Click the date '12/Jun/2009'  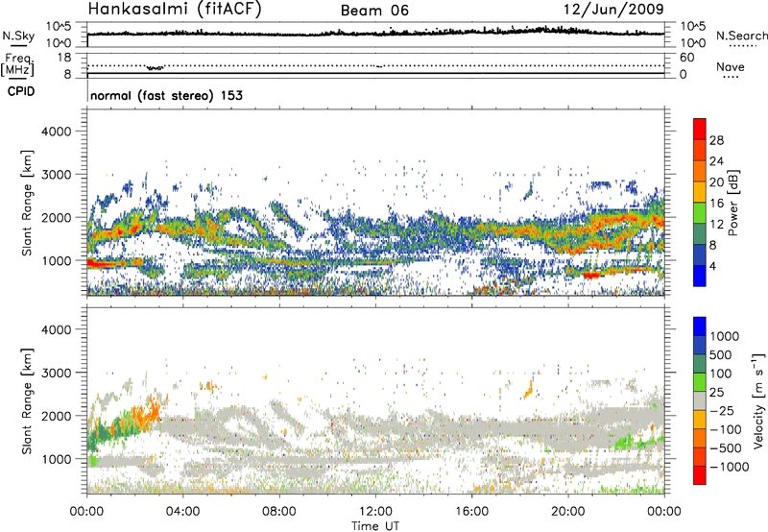[x=613, y=9]
